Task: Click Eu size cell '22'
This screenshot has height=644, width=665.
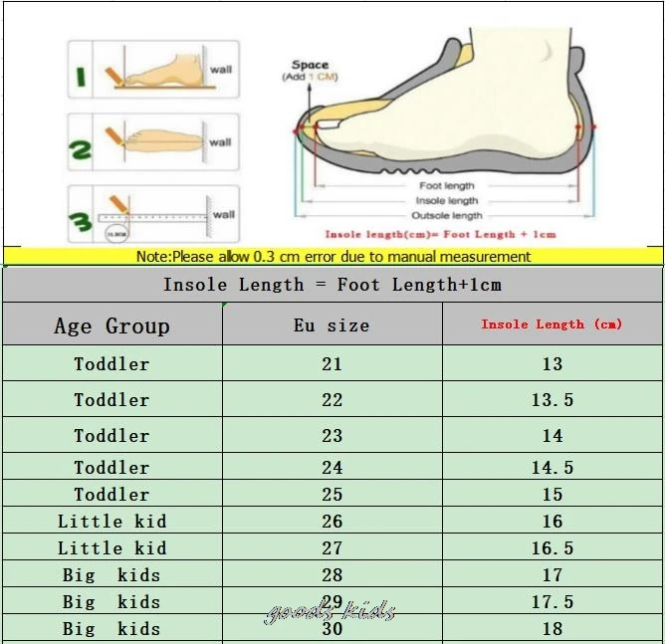Action: coord(332,399)
